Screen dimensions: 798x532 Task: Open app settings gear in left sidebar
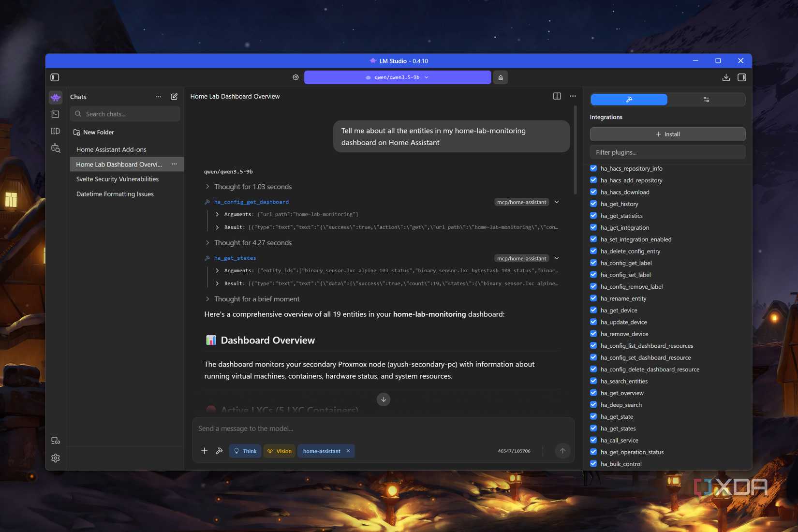tap(56, 458)
